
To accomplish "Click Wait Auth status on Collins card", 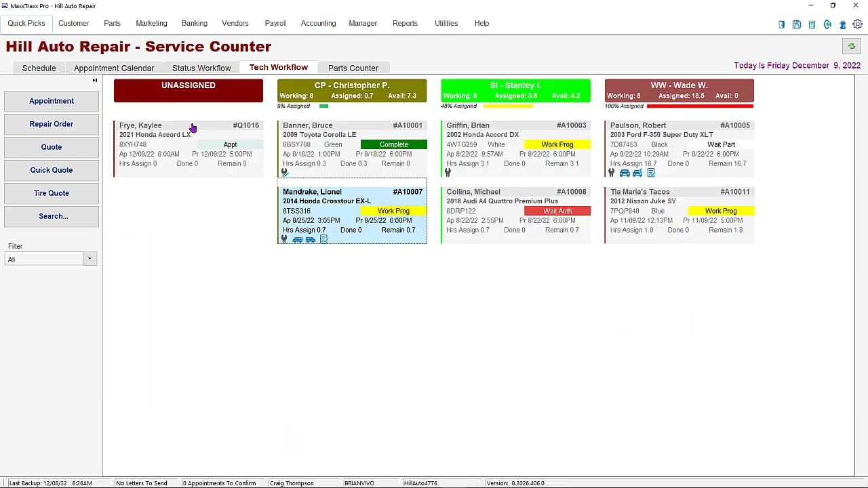I will point(557,211).
